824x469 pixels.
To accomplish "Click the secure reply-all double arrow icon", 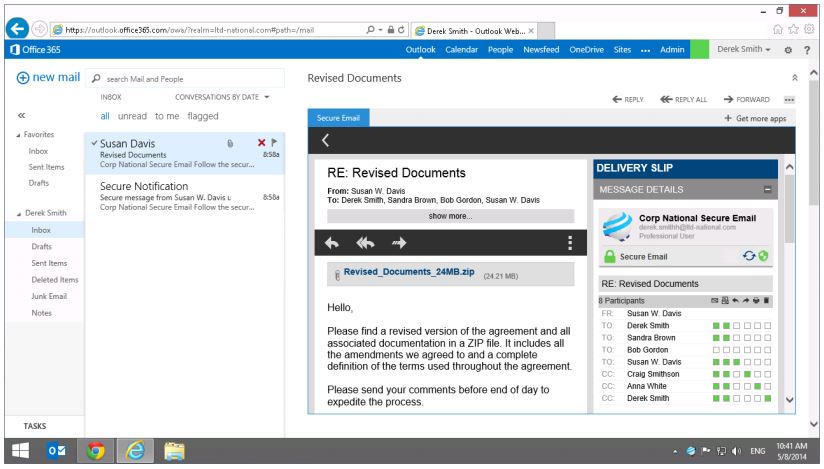I will [365, 243].
